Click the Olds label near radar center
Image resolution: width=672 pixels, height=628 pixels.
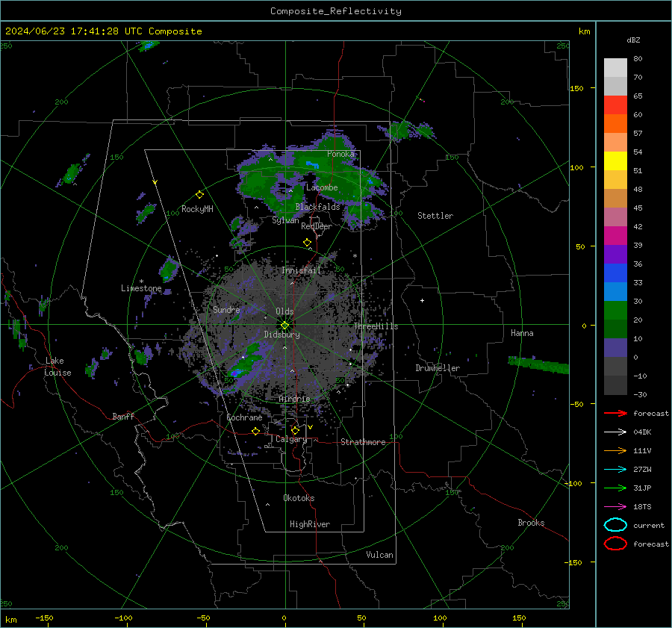(x=284, y=311)
